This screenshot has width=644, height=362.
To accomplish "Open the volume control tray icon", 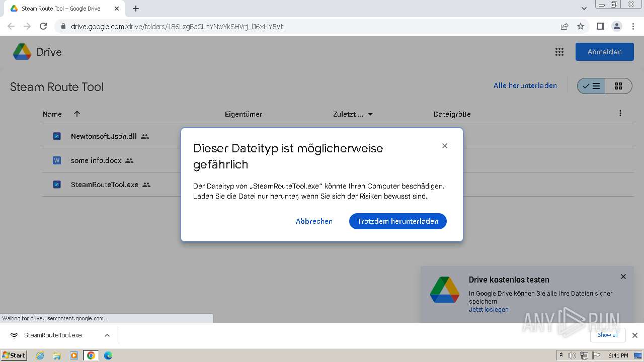I will click(x=572, y=355).
